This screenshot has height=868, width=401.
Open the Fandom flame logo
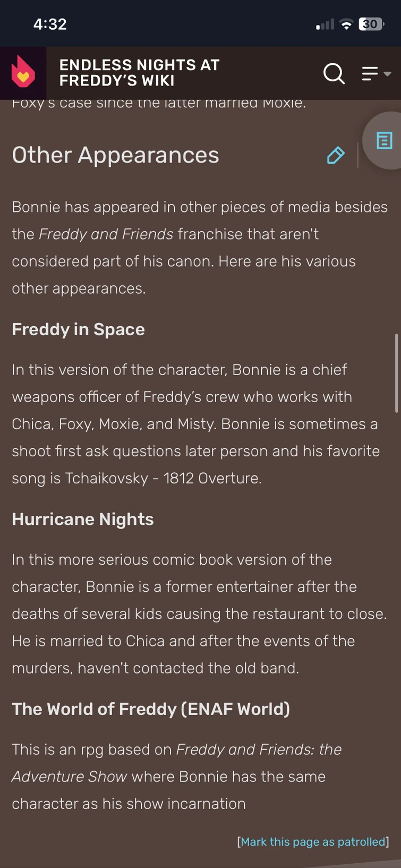[22, 72]
